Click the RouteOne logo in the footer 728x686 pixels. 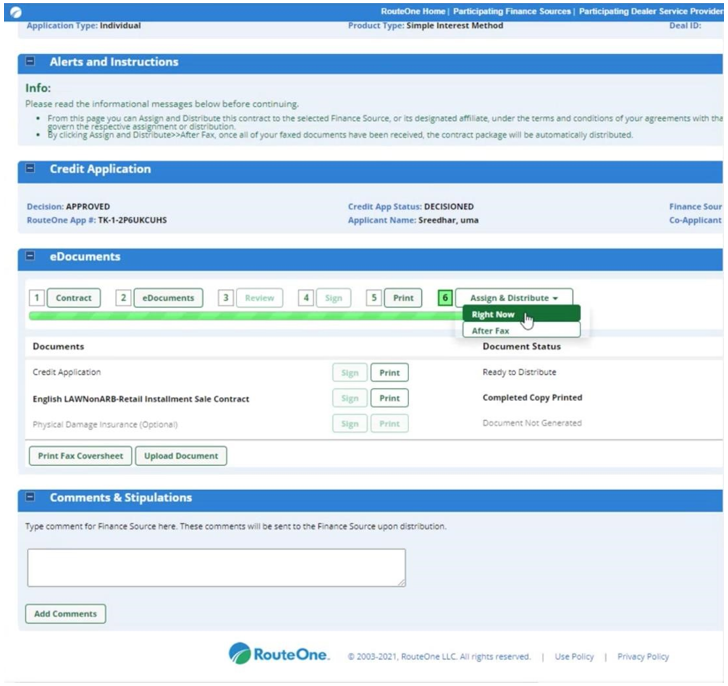279,654
